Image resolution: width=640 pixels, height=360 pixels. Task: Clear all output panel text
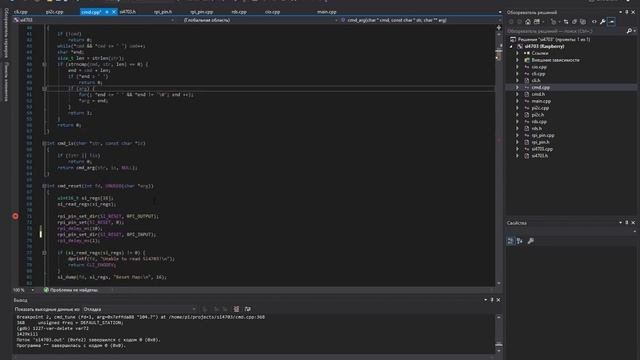click(236, 309)
